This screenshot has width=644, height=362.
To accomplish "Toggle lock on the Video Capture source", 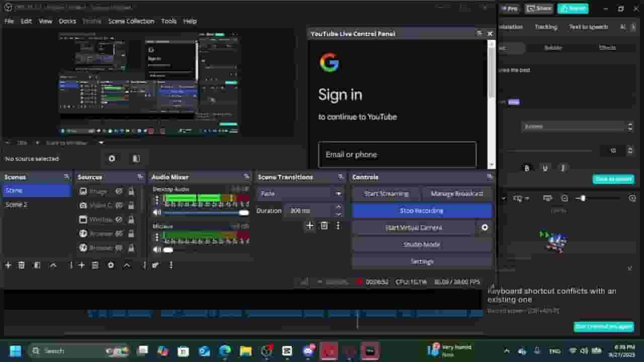I will 131,205.
